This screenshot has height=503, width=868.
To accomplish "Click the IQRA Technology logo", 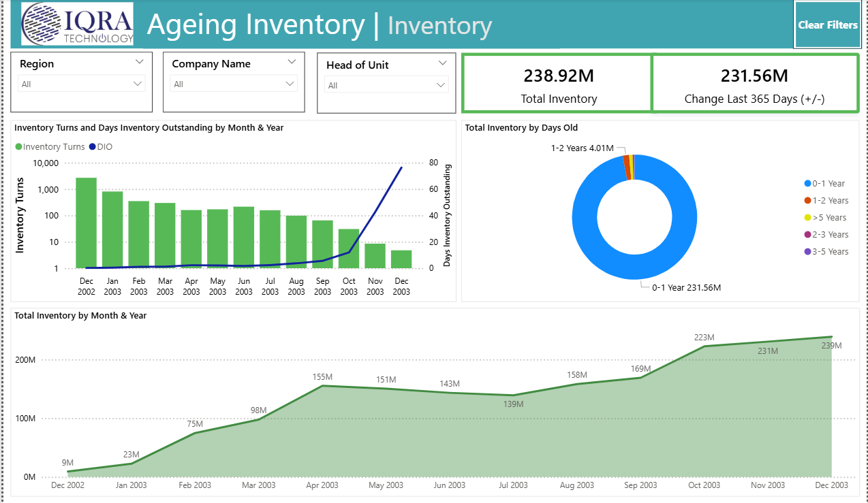I will [78, 24].
